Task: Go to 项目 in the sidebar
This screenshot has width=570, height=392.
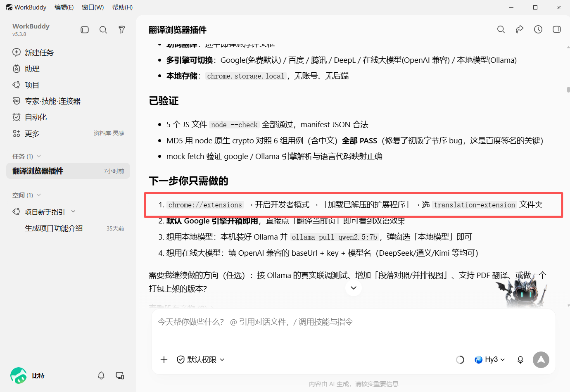Action: [x=26, y=85]
